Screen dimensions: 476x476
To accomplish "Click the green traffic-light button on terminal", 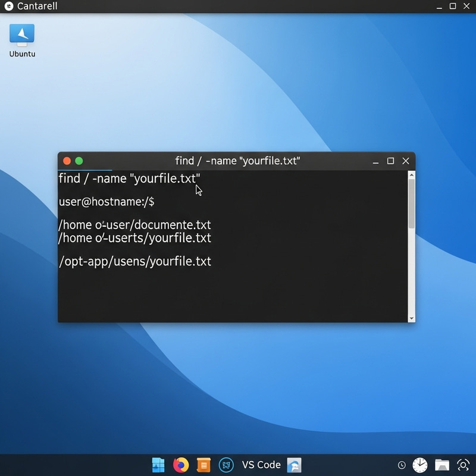I will coord(79,161).
